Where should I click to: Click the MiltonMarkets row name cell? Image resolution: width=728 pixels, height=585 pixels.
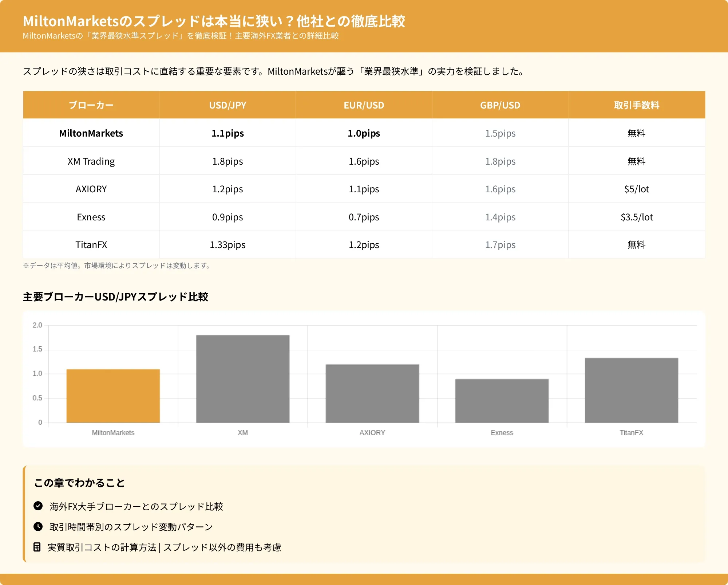click(91, 133)
